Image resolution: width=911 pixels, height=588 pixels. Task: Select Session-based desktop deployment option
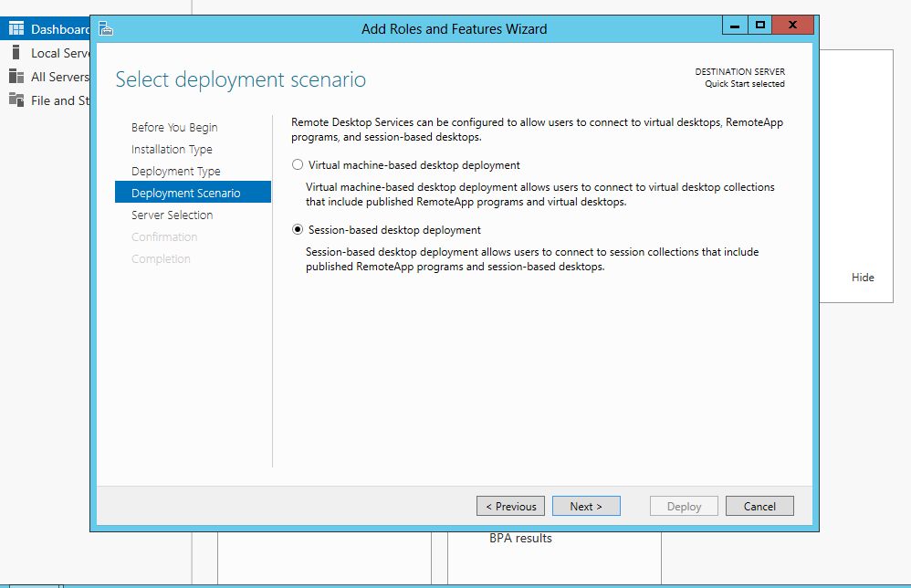pyautogui.click(x=298, y=229)
